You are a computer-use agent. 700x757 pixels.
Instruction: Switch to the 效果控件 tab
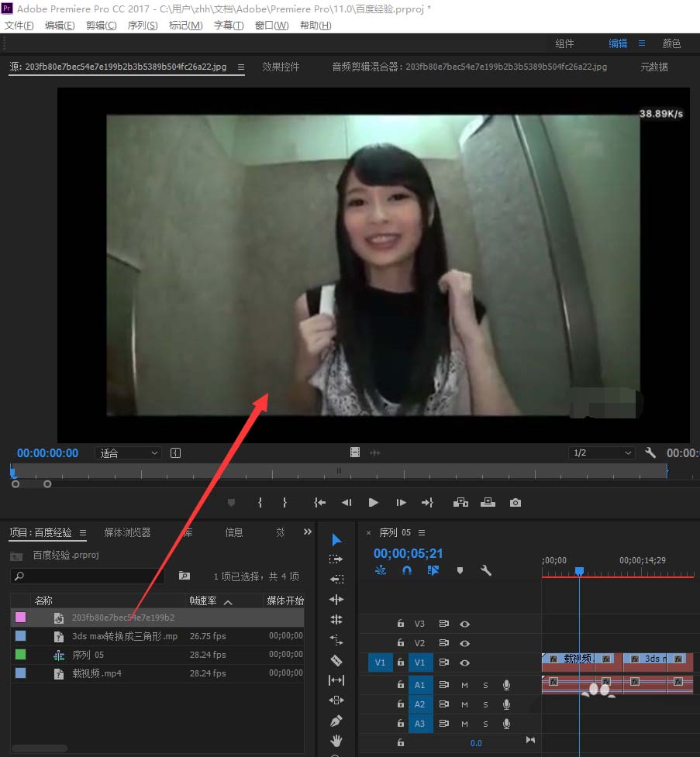pyautogui.click(x=281, y=67)
